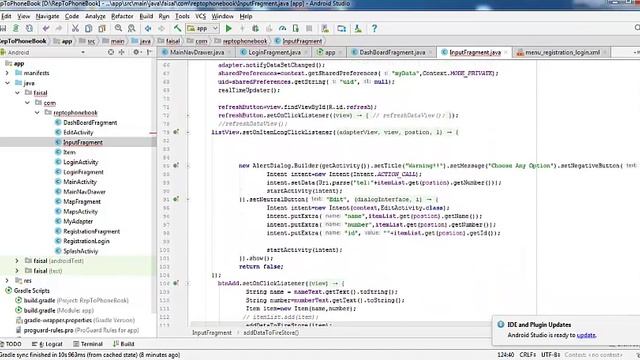
Task: Click the lambda gutter icon on the setOnItemLongClickListener line
Action: [x=176, y=132]
